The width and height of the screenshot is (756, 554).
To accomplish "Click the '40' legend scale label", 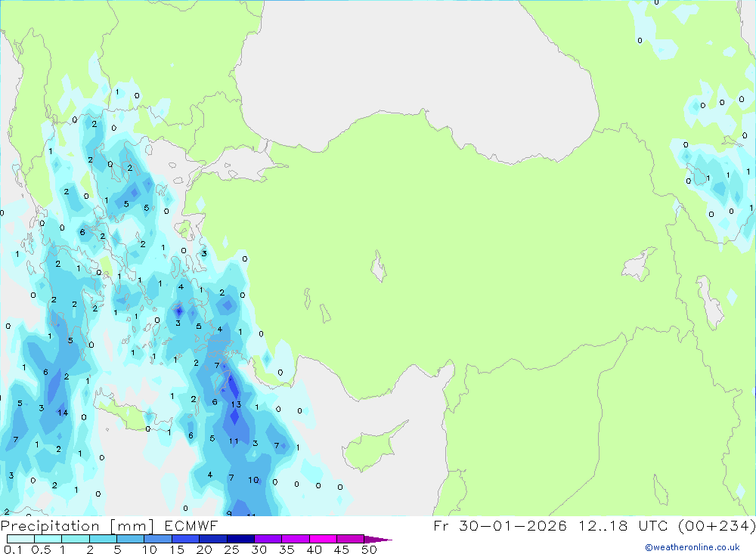I will point(314,549).
